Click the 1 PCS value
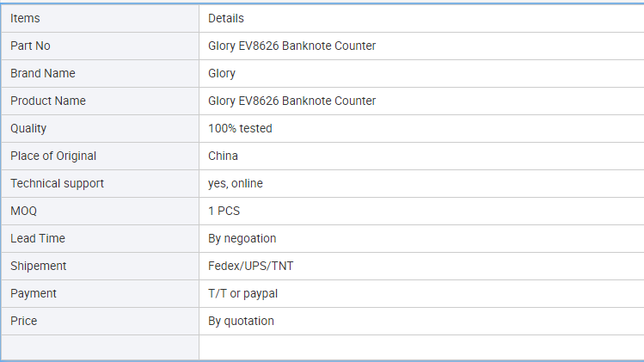Viewport: 644px width, 362px height. click(x=224, y=212)
